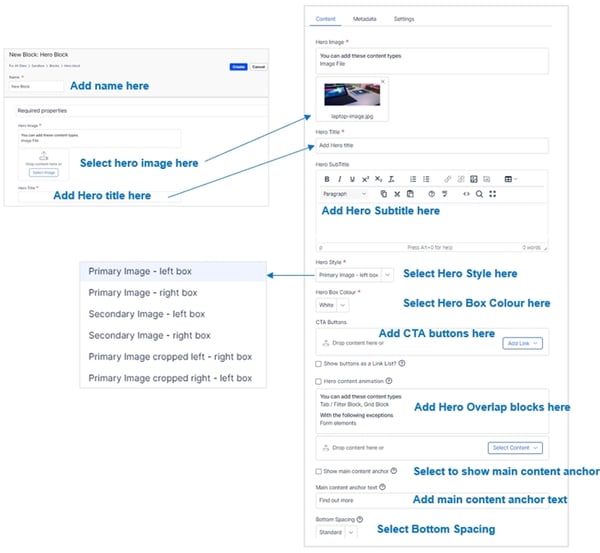Apply superscript in the subtitle editor

(365, 179)
